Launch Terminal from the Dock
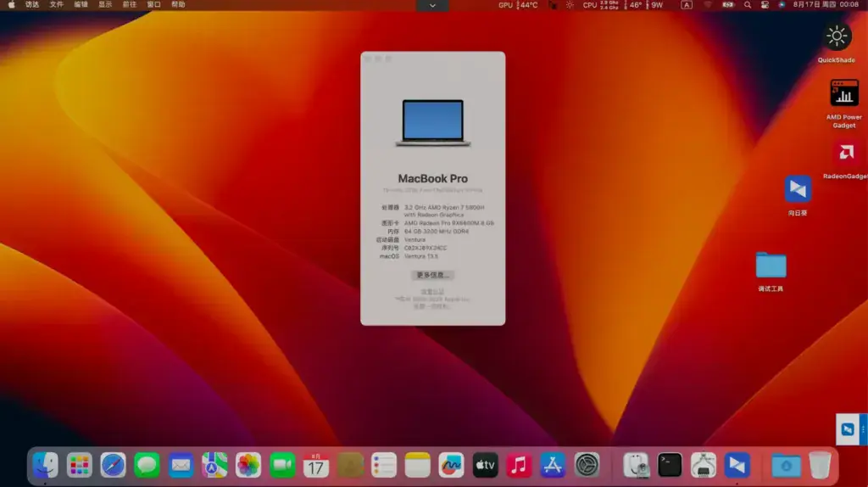 [670, 465]
